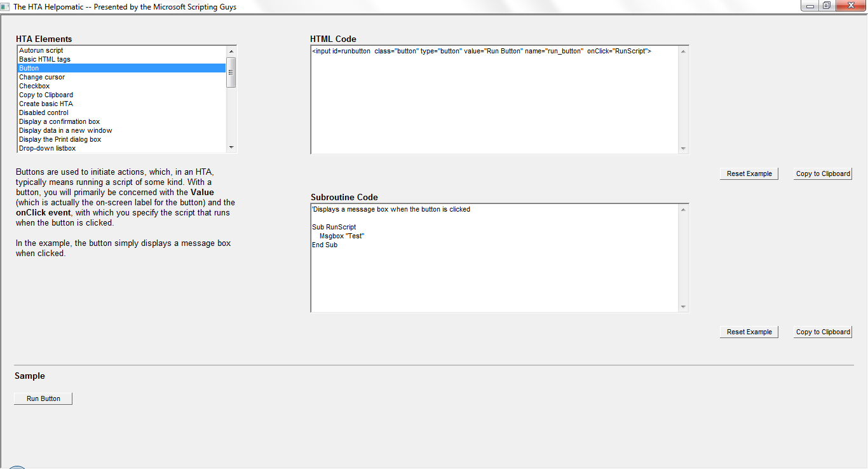Viewport: 868px width, 469px height.
Task: Click Subroutine Code box scroll-up arrow
Action: 684,210
